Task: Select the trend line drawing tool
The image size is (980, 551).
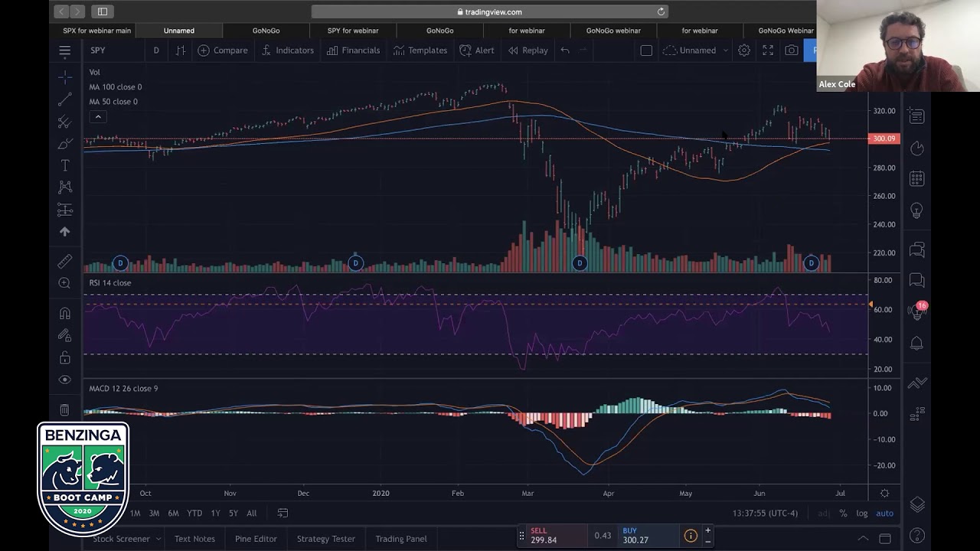Action: pos(65,99)
